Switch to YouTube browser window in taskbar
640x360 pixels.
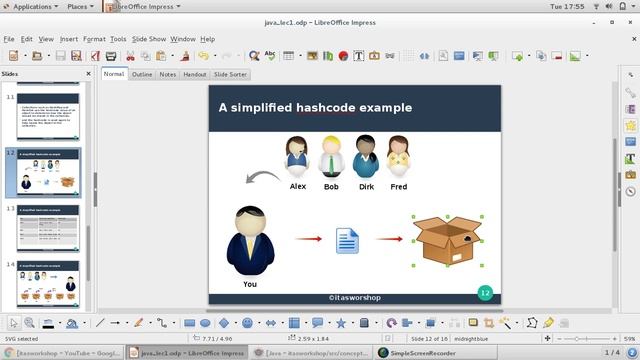click(x=63, y=353)
